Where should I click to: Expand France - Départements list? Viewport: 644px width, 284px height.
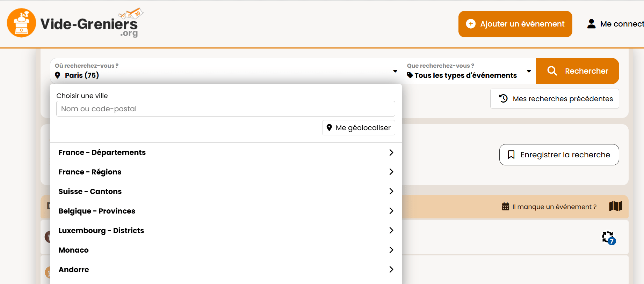coord(225,152)
